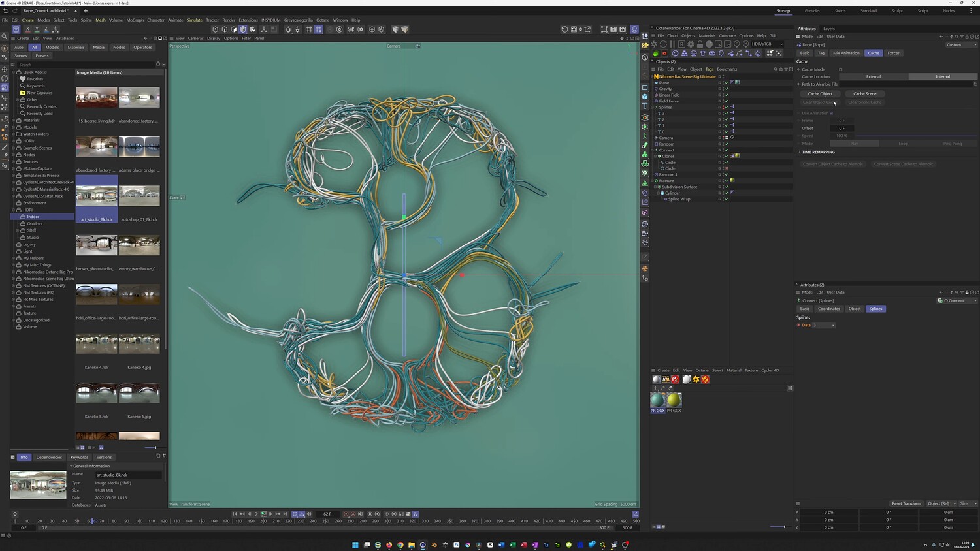Open the Custom layout dropdown in Attributes
Viewport: 980px width, 551px height.
coord(961,45)
